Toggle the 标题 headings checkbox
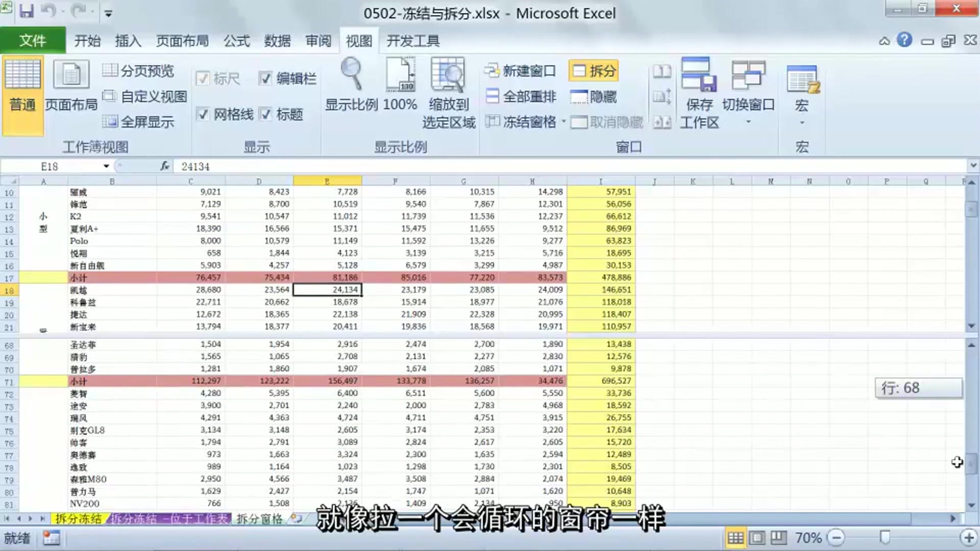 (x=266, y=115)
